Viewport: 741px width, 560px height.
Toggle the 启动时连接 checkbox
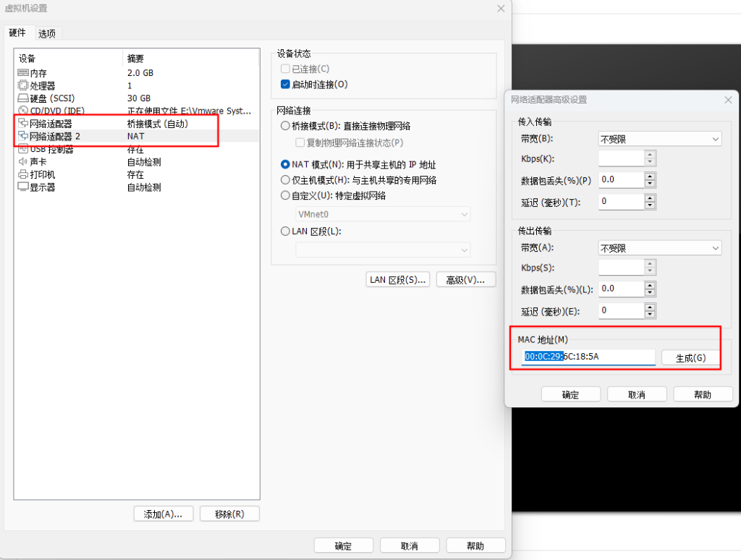[x=285, y=85]
